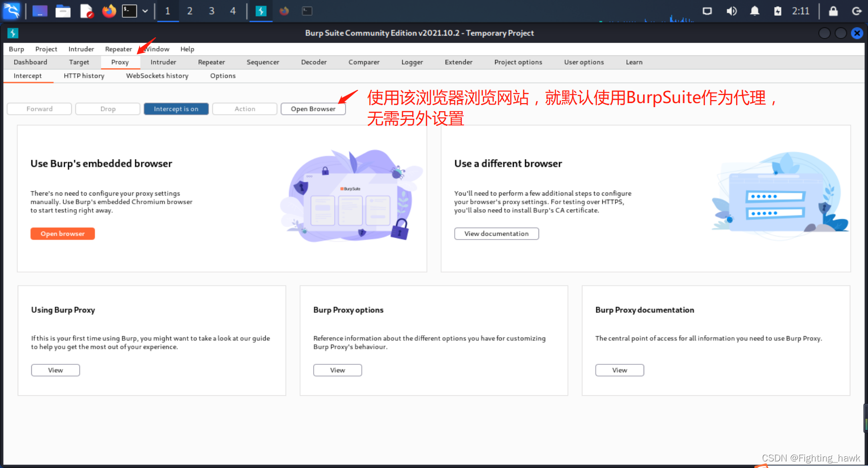Select the Intercept sub-tab
This screenshot has height=468, width=868.
[x=28, y=76]
